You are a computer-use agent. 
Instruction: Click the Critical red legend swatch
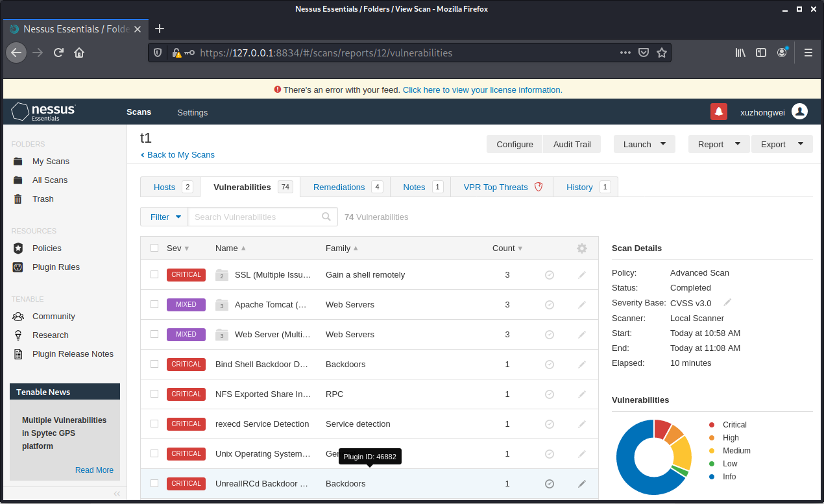click(x=712, y=425)
